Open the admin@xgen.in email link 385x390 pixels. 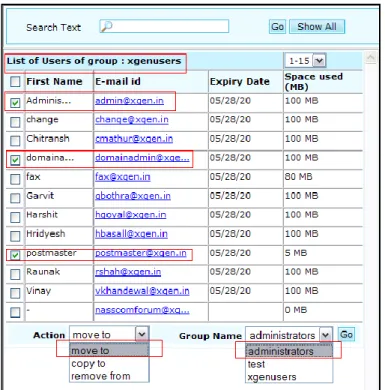(x=129, y=101)
